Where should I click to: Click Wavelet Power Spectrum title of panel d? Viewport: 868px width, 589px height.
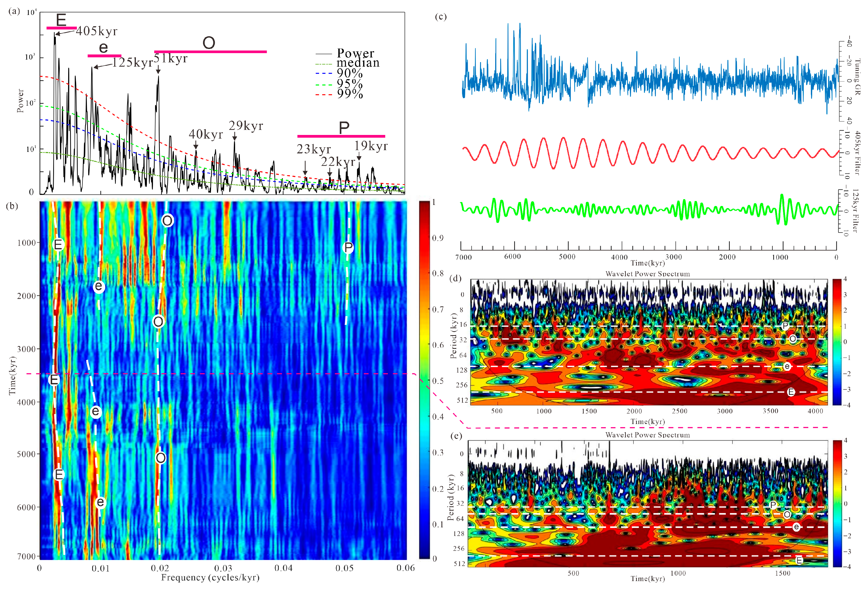(647, 274)
